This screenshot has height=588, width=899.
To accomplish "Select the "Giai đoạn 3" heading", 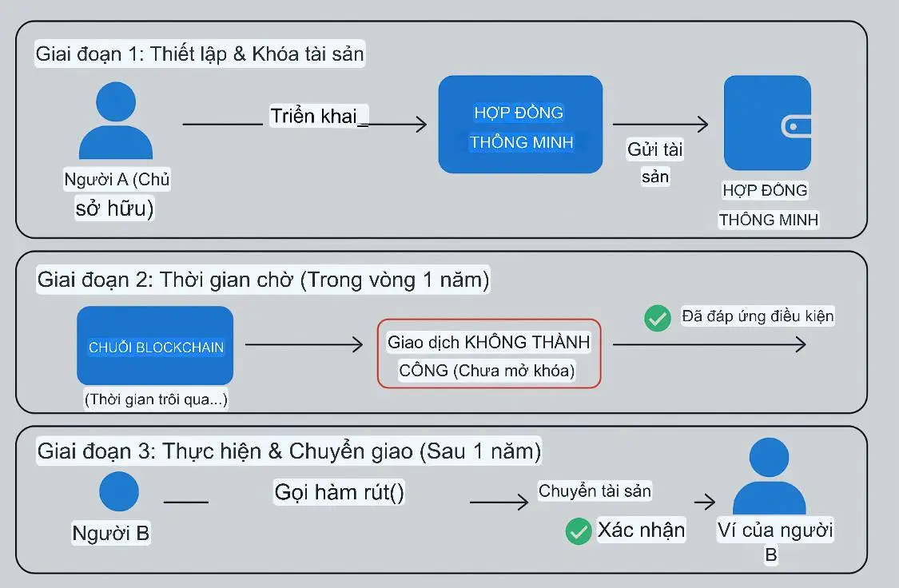I will pos(289,451).
